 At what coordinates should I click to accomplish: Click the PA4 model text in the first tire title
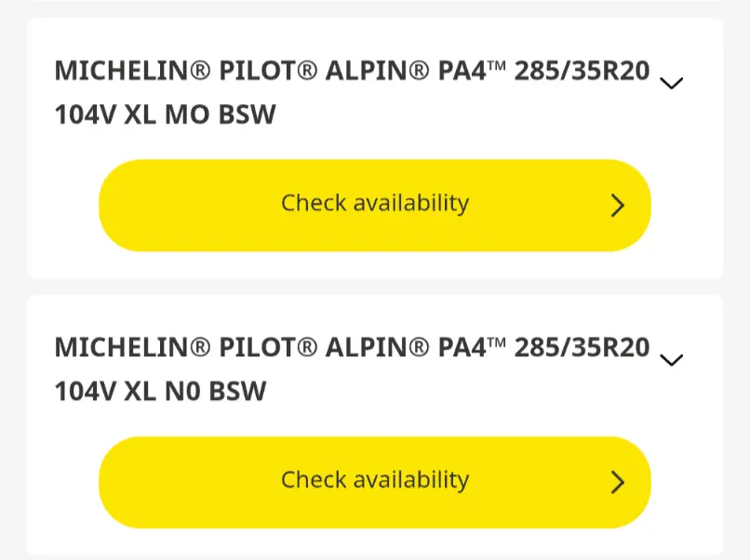pos(462,71)
